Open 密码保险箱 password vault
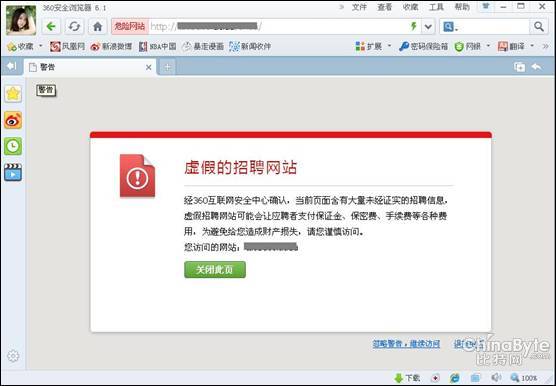556x386 pixels. click(423, 46)
